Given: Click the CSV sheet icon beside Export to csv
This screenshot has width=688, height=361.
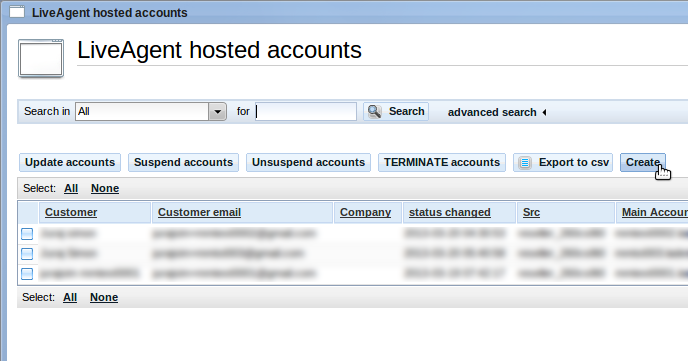Looking at the screenshot, I should pos(525,163).
